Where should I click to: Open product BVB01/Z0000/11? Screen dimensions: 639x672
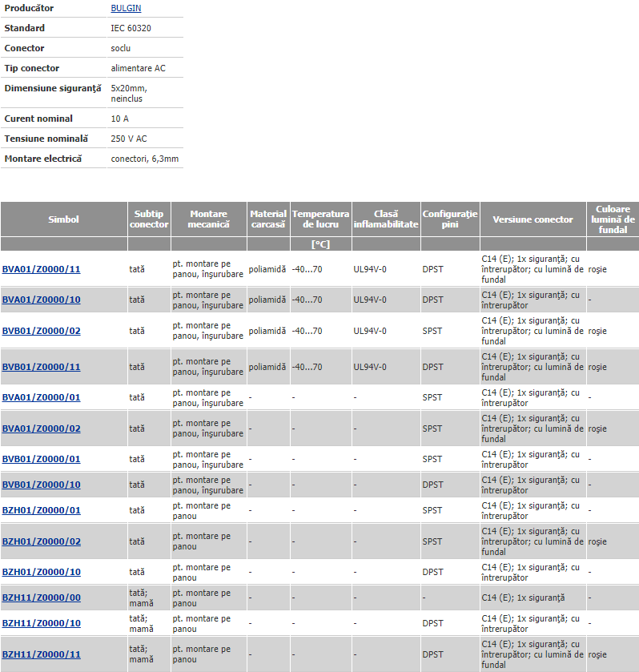coord(41,367)
